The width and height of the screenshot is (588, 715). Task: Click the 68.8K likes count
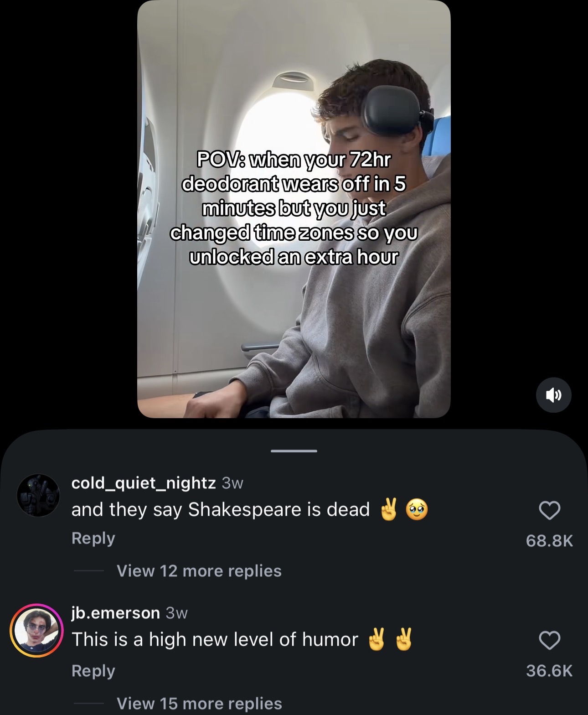[549, 541]
